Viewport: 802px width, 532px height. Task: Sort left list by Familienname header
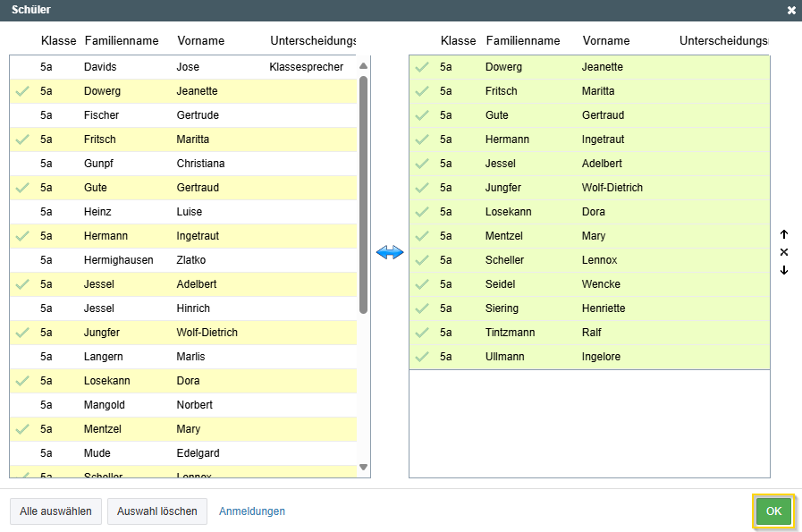click(122, 40)
